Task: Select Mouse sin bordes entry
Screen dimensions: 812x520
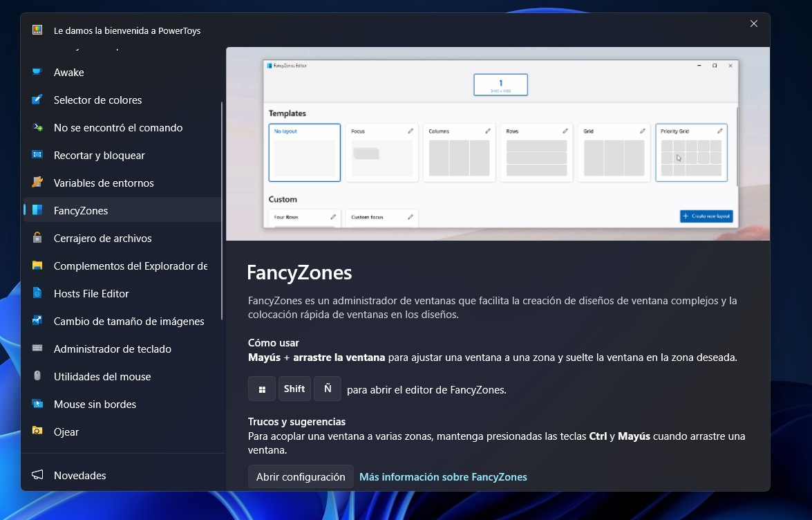Action: [x=122, y=404]
